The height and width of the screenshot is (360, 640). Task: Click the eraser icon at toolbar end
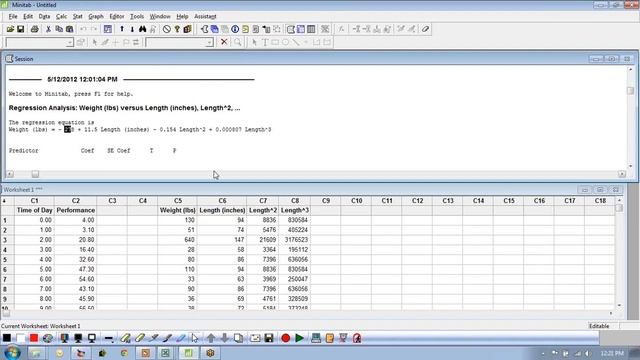[x=425, y=29]
